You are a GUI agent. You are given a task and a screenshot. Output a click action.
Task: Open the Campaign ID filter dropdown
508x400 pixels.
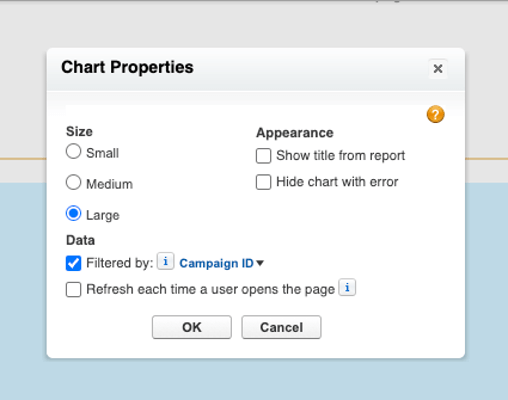click(x=221, y=263)
